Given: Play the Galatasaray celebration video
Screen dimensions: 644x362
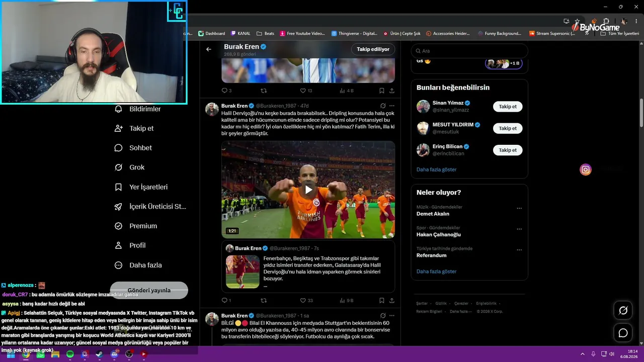Looking at the screenshot, I should point(308,190).
